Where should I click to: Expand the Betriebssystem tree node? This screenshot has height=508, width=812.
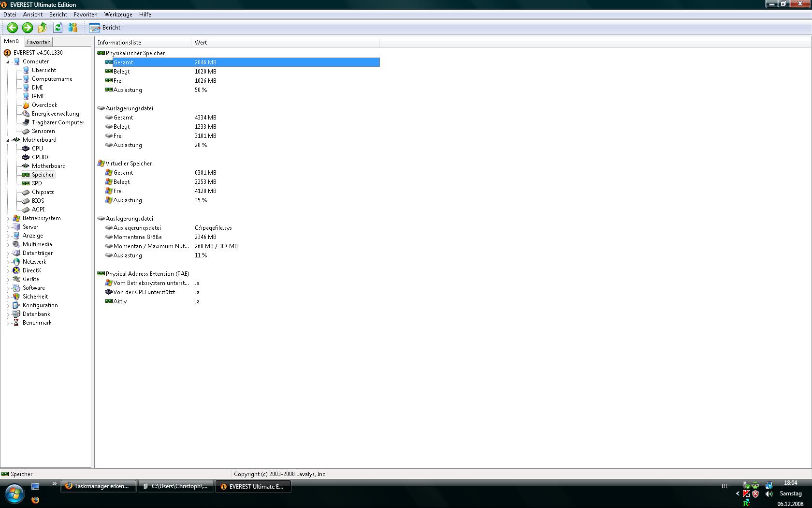tap(8, 219)
